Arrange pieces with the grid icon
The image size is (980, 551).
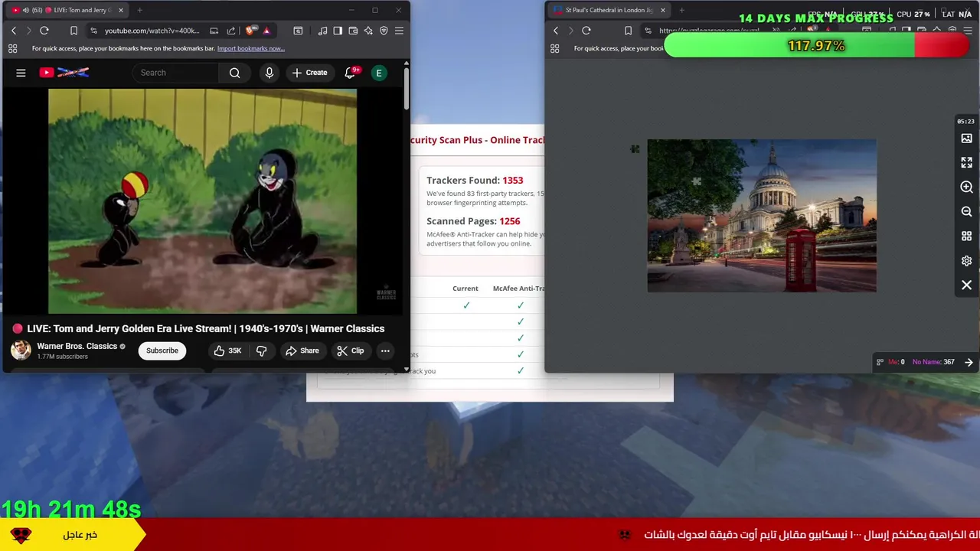(x=966, y=236)
